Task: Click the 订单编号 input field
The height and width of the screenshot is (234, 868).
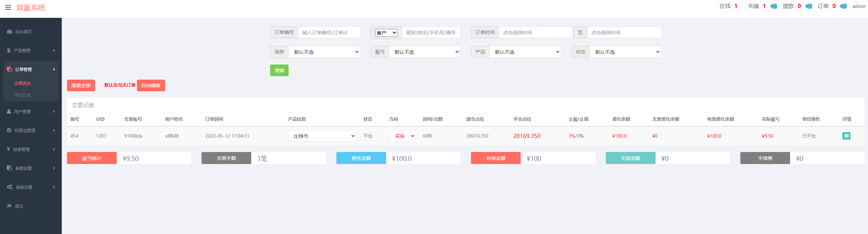Action: click(x=329, y=33)
